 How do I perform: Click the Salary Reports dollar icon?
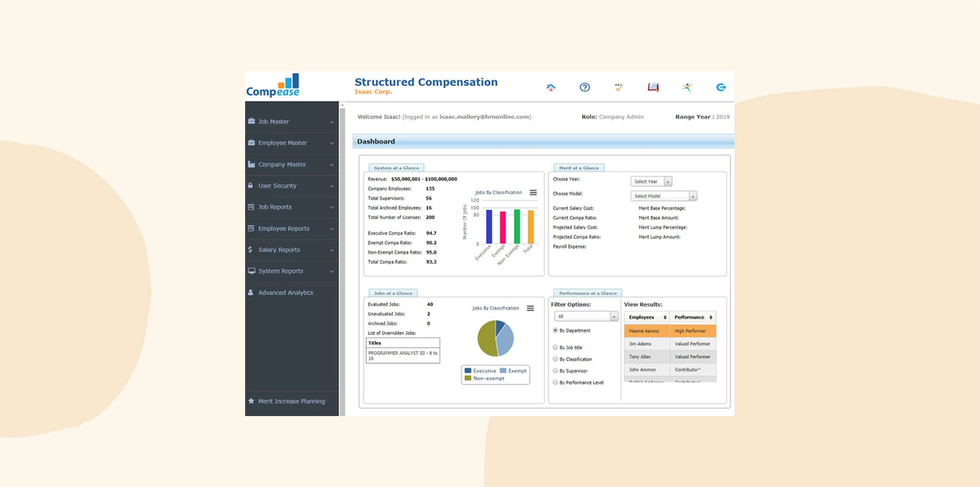250,249
